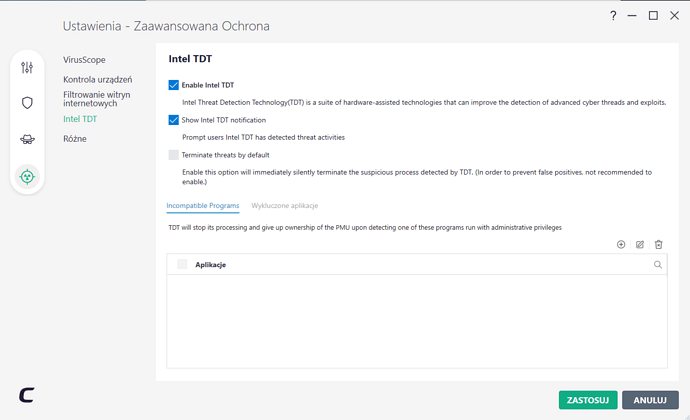Switch to Incompatible Programs tab
The height and width of the screenshot is (420, 690).
coord(203,206)
